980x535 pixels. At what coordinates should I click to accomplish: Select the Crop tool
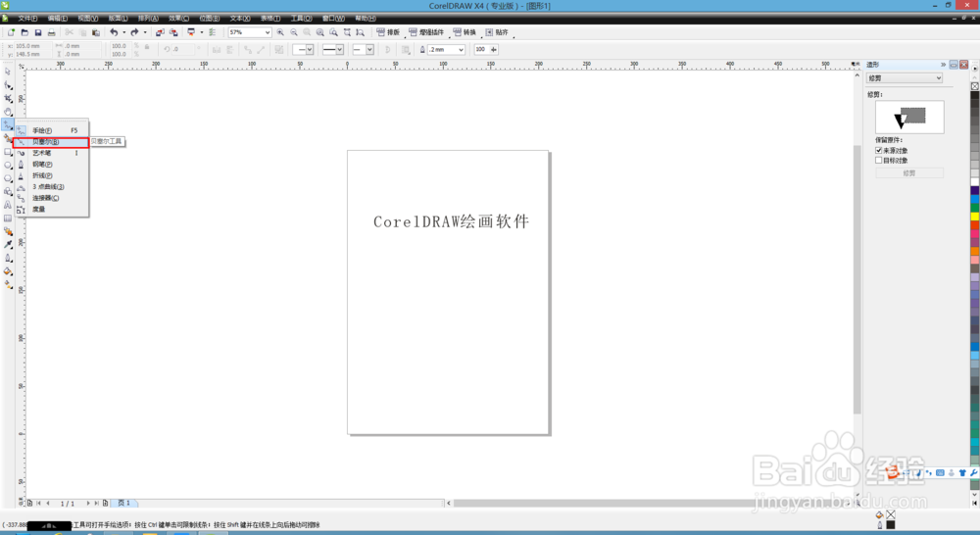(8, 98)
